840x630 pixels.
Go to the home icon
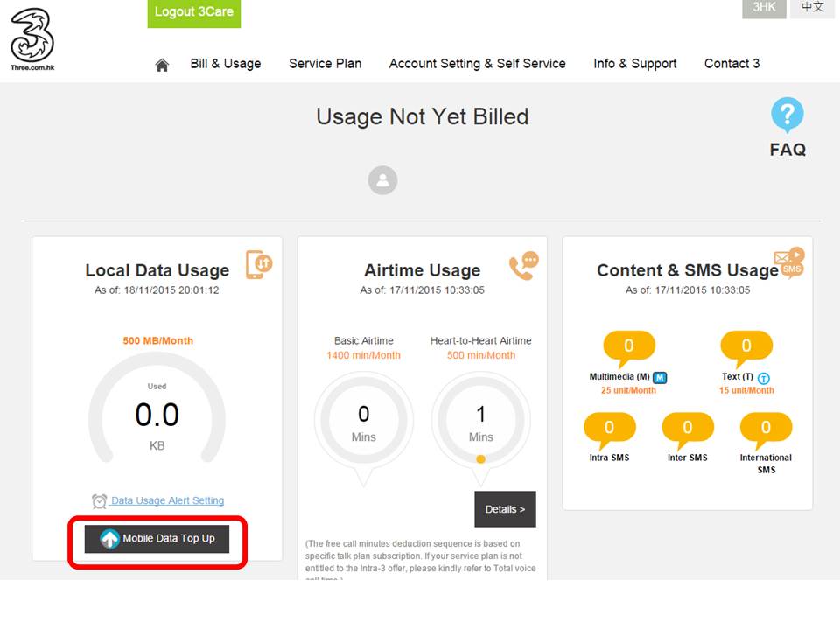[x=162, y=65]
